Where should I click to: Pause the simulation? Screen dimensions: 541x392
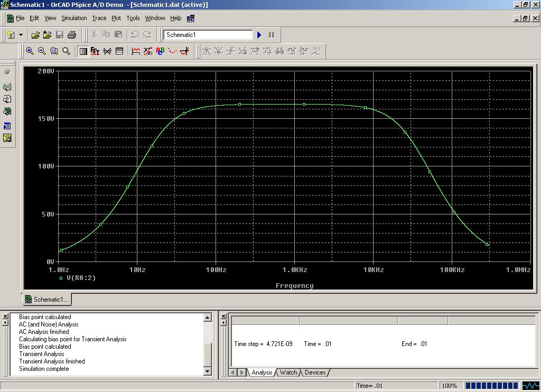pos(272,35)
